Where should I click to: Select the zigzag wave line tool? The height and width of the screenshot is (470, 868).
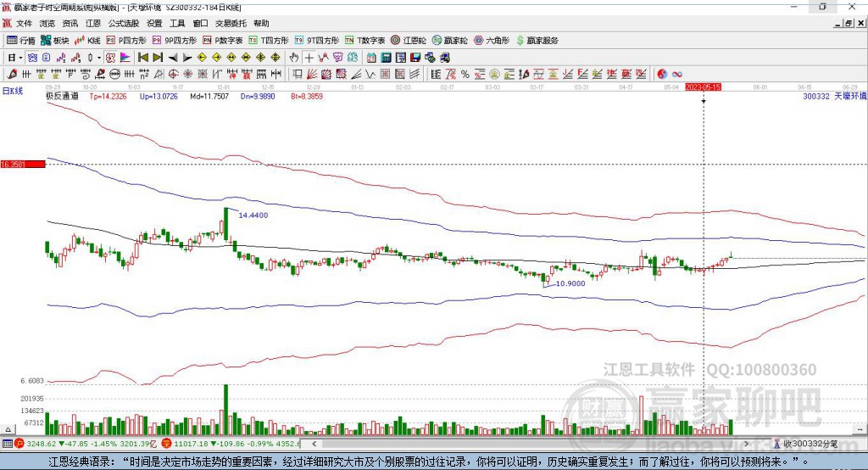pyautogui.click(x=370, y=75)
